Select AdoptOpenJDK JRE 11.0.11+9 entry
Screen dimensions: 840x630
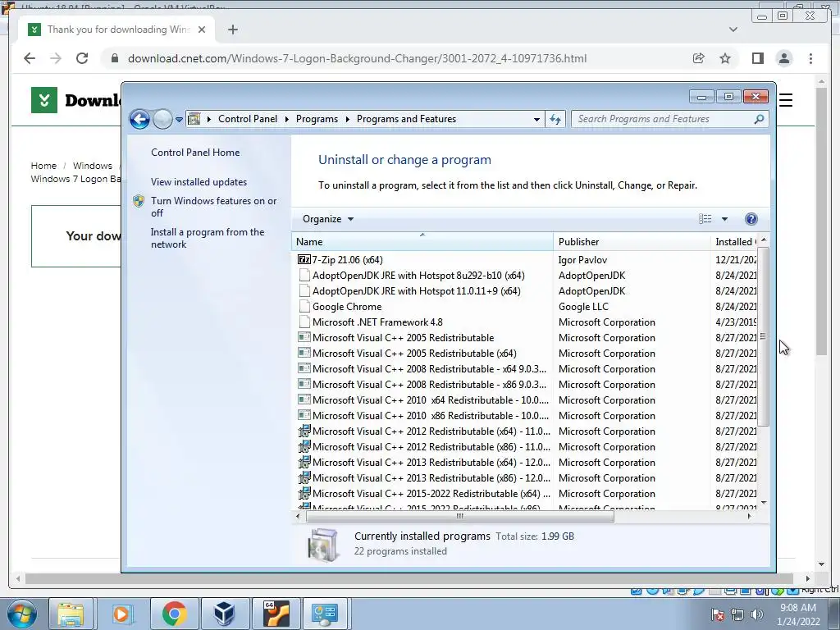[416, 291]
